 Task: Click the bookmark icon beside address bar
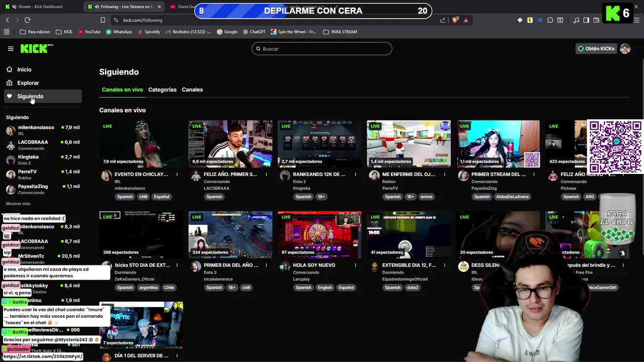(103, 20)
